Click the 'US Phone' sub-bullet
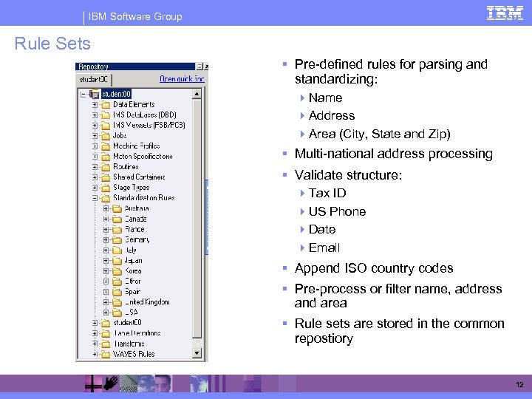The width and height of the screenshot is (532, 399). click(x=337, y=212)
